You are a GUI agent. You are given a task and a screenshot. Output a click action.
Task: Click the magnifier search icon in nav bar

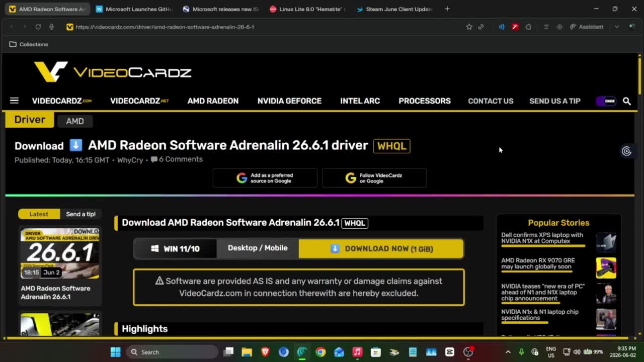click(x=627, y=101)
